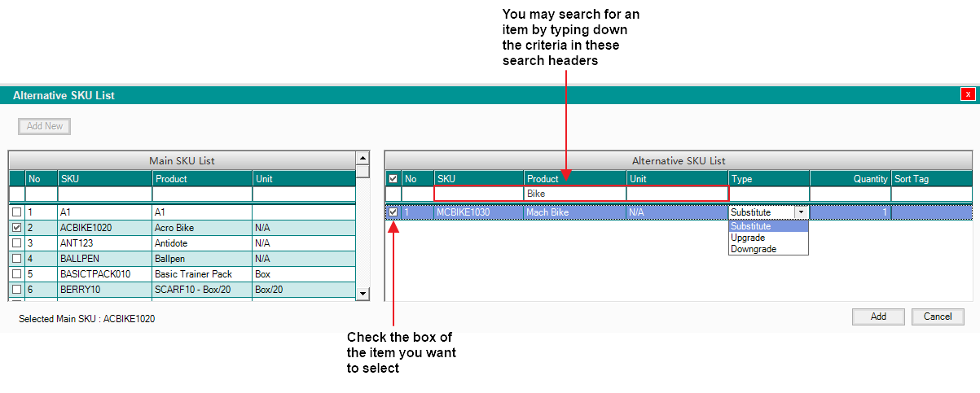Click the Add New button
This screenshot has height=393, width=980.
[x=45, y=126]
